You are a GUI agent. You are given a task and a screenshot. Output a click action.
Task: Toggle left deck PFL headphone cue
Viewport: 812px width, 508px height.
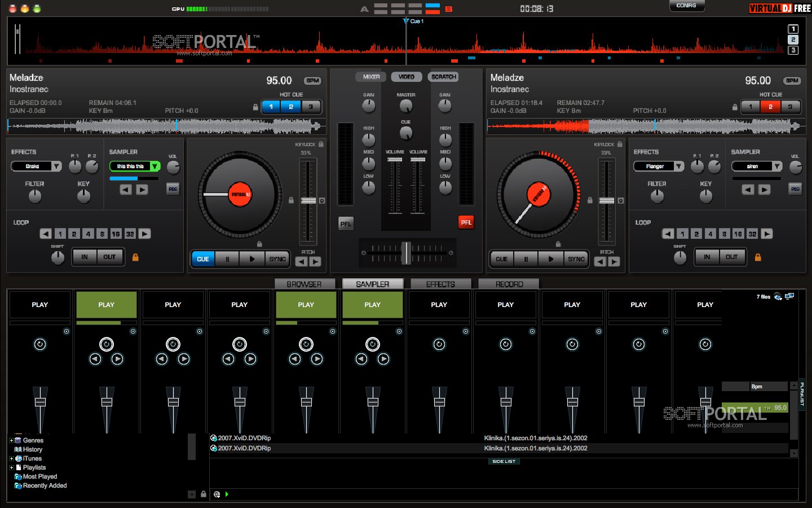pyautogui.click(x=346, y=224)
